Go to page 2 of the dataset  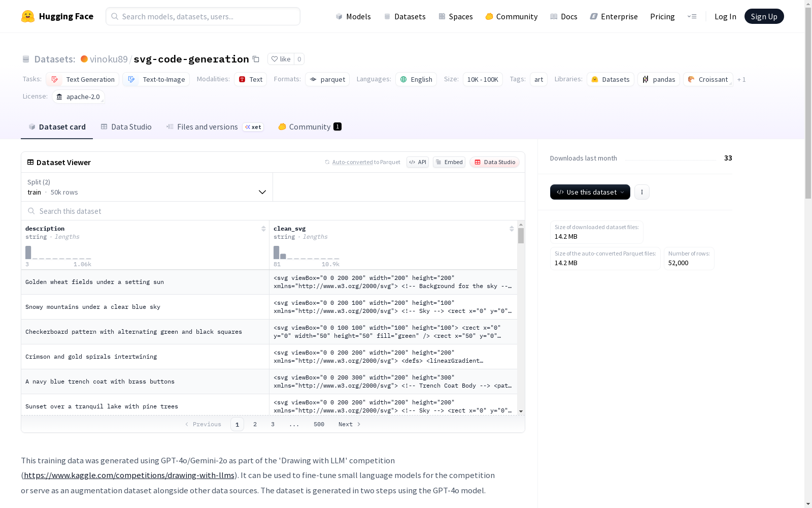coord(255,424)
